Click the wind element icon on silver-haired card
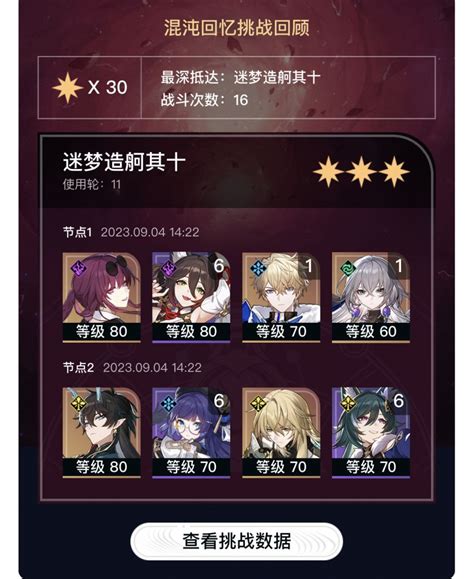The image size is (474, 579). pos(348,268)
